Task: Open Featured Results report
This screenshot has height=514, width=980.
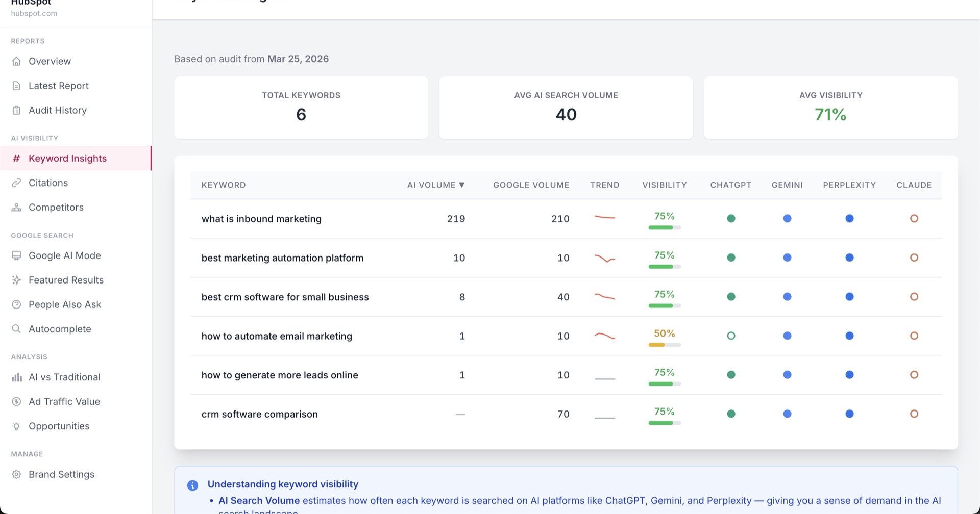Action: (76, 280)
